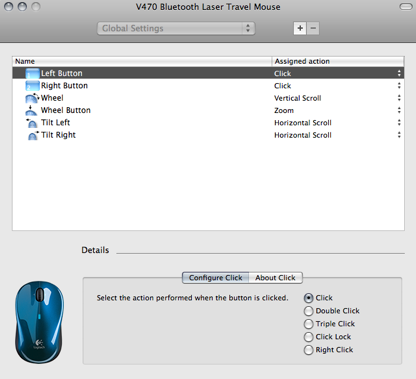Open Left Button assigned action popup arrows

399,73
